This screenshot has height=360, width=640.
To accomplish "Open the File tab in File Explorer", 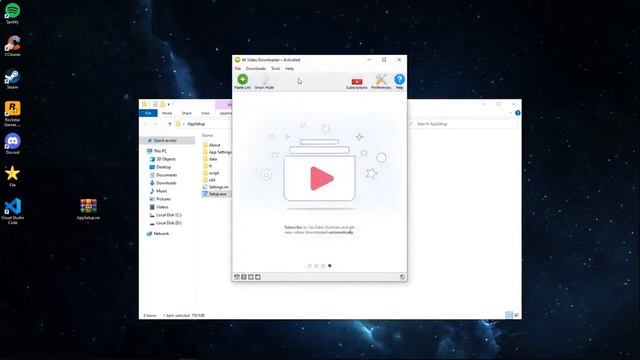I will click(x=148, y=113).
